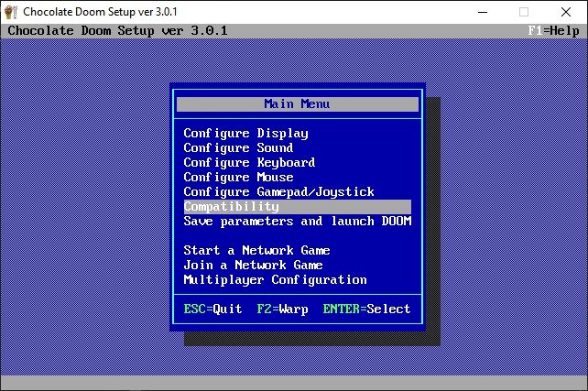588x391 pixels.
Task: Select Join a Network Game
Action: pyautogui.click(x=253, y=265)
